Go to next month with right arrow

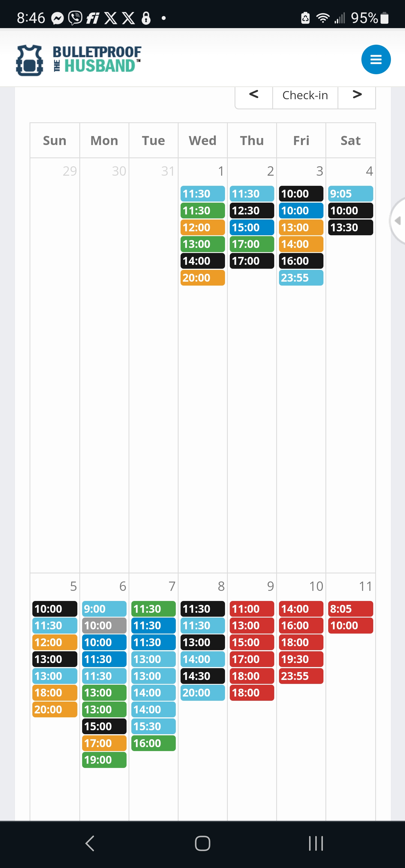[x=357, y=95]
